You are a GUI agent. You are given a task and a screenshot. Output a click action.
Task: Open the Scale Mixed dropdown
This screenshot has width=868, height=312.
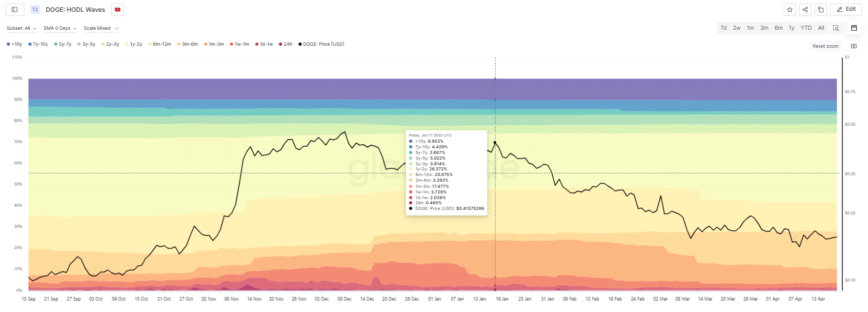pos(101,28)
